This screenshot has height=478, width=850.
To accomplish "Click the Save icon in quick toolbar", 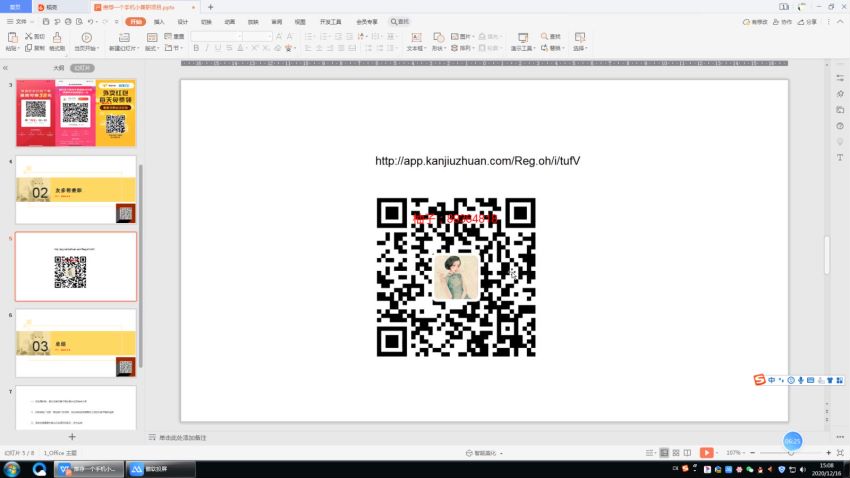I will pyautogui.click(x=46, y=22).
